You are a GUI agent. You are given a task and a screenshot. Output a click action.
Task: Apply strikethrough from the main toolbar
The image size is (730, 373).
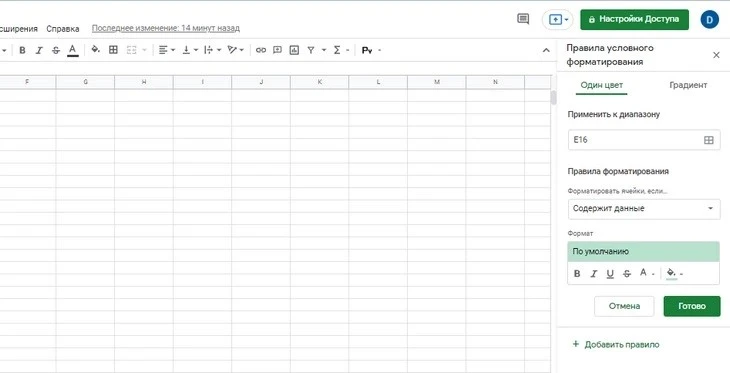pyautogui.click(x=56, y=50)
